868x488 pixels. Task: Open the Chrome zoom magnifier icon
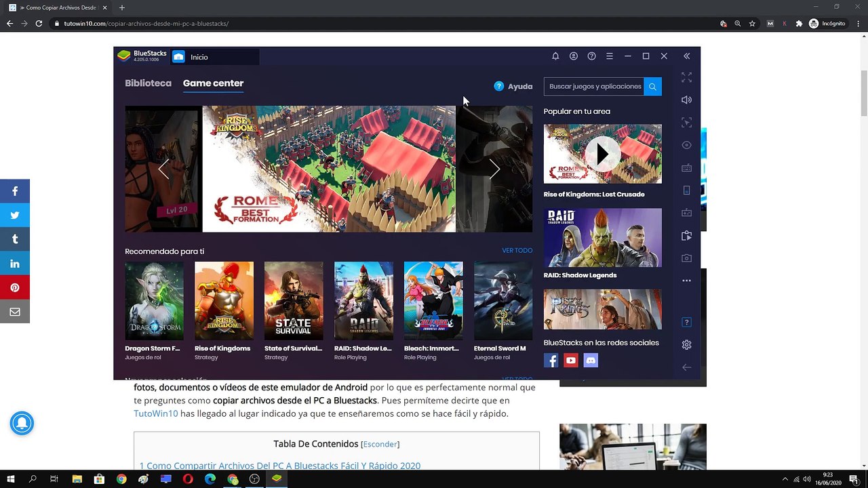(738, 24)
